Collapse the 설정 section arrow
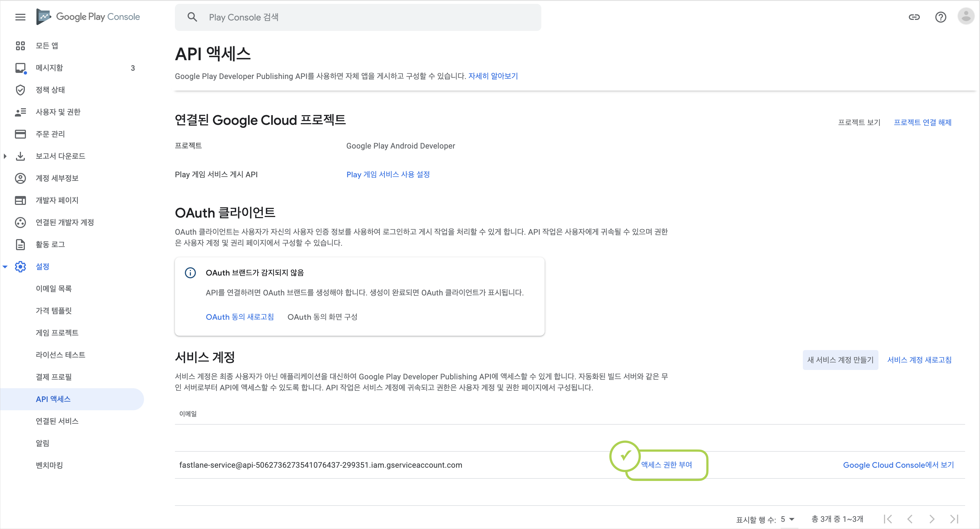This screenshot has height=529, width=980. click(5, 267)
